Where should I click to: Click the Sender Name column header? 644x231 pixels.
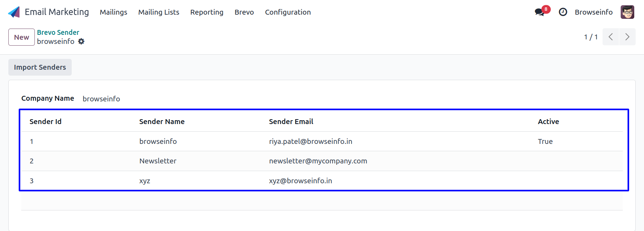(x=162, y=122)
